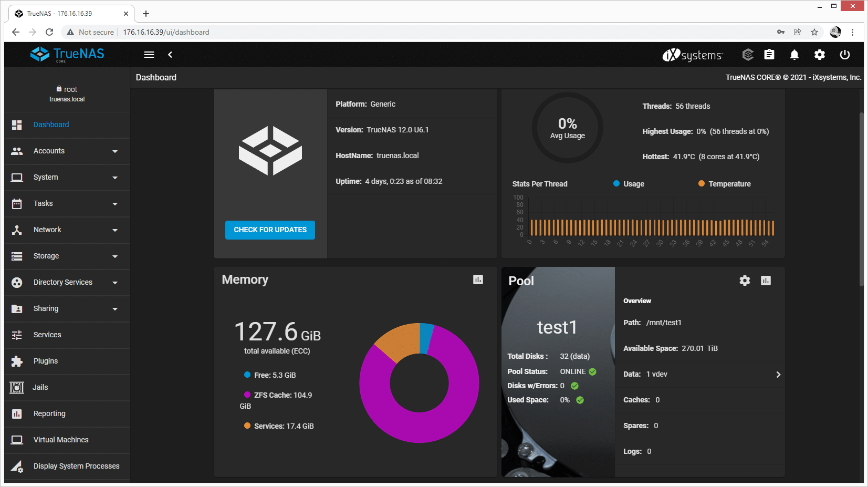Click the Reporting sidebar icon
This screenshot has height=487, width=868.
click(17, 414)
